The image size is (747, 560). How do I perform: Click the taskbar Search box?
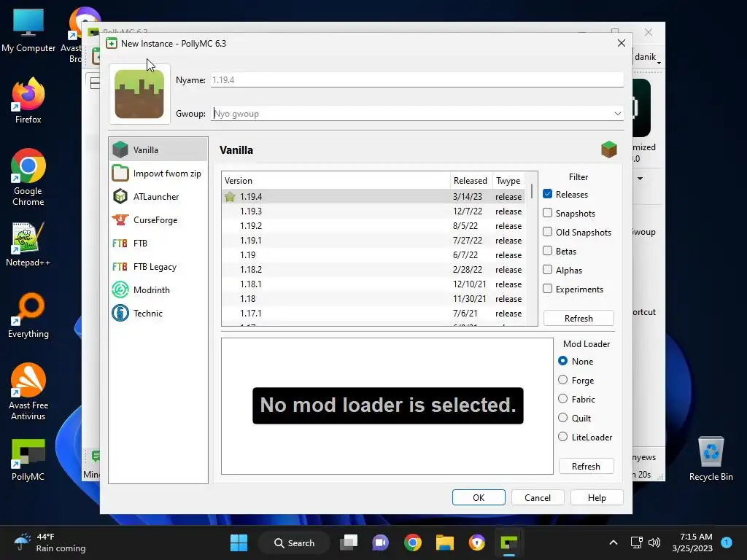click(x=294, y=542)
